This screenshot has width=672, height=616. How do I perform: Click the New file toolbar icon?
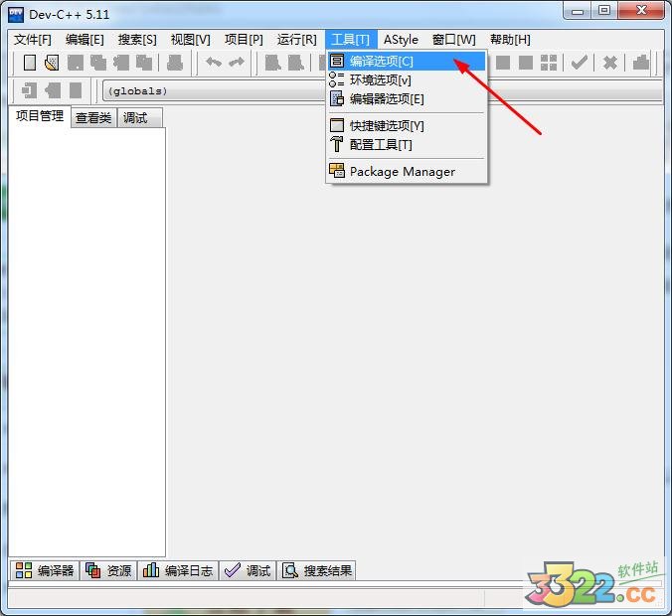pyautogui.click(x=30, y=63)
